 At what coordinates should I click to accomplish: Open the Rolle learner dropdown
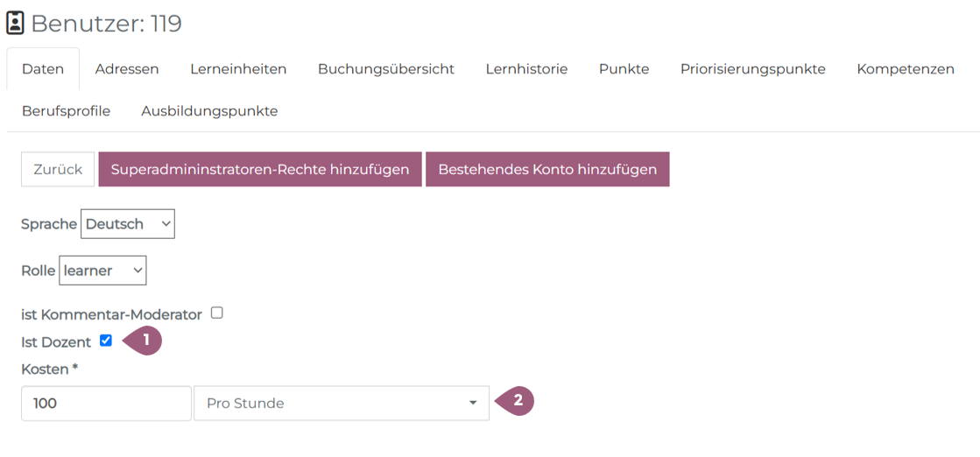tap(102, 271)
